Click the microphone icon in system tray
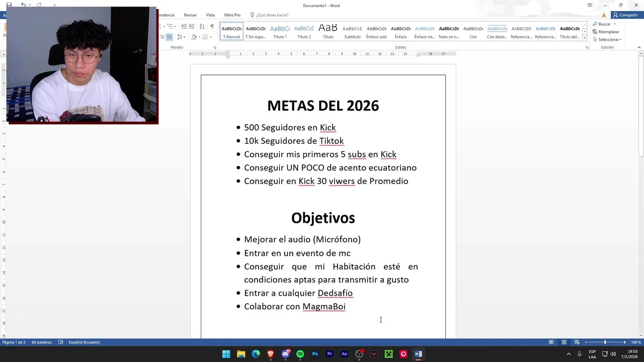Screen dimensions: 644x362 click(x=580, y=354)
